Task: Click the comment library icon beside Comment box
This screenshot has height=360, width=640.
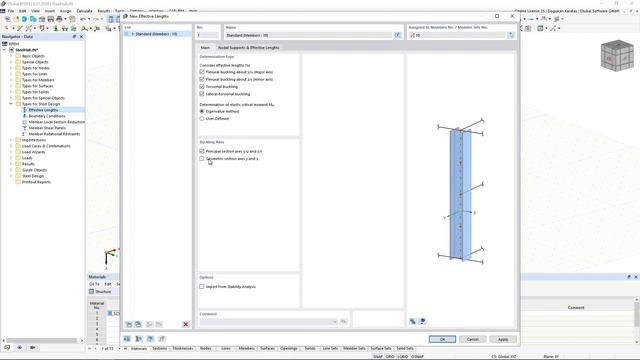Action: 344,322
